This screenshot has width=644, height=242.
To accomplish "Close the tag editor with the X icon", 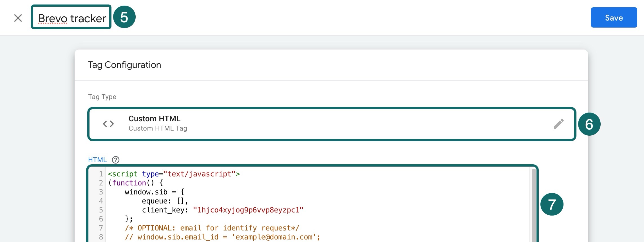I will point(18,18).
